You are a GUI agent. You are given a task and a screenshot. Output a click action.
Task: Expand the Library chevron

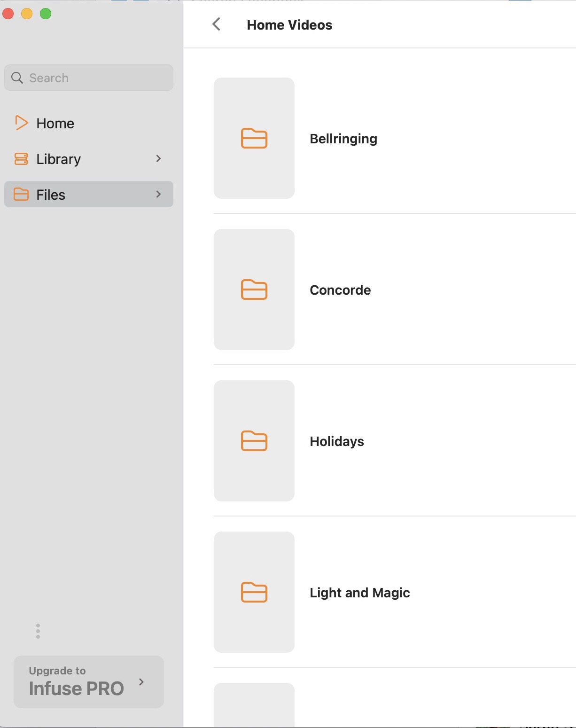click(x=158, y=158)
